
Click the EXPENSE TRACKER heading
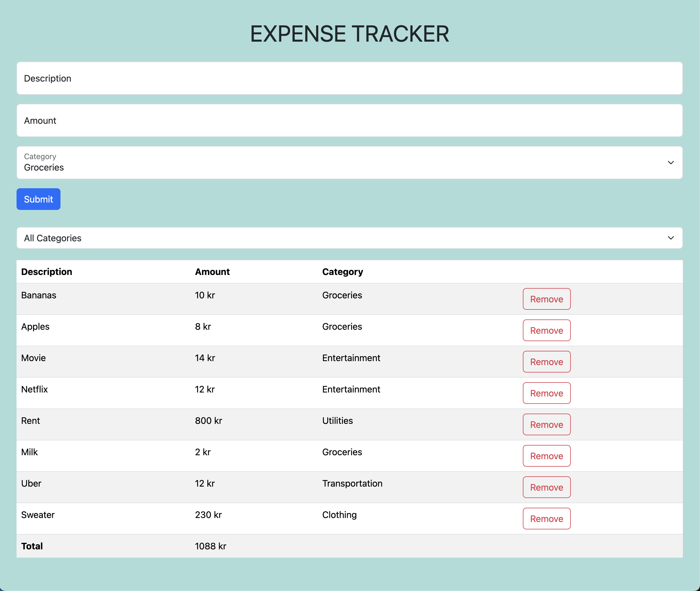click(350, 33)
